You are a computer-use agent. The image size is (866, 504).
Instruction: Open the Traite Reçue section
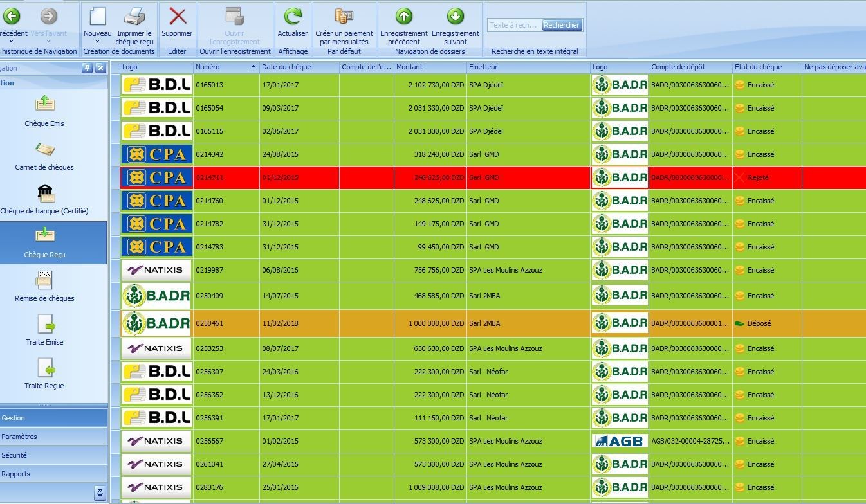pos(44,373)
